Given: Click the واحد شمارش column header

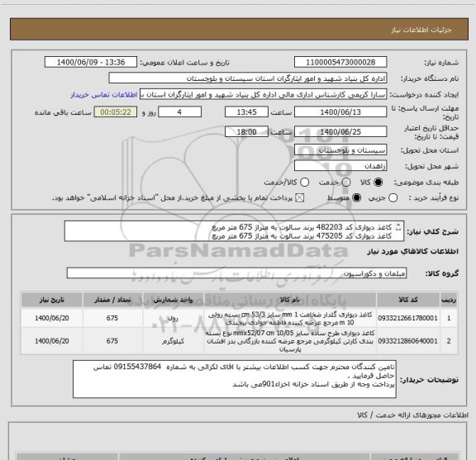Looking at the screenshot, I should point(173,300).
